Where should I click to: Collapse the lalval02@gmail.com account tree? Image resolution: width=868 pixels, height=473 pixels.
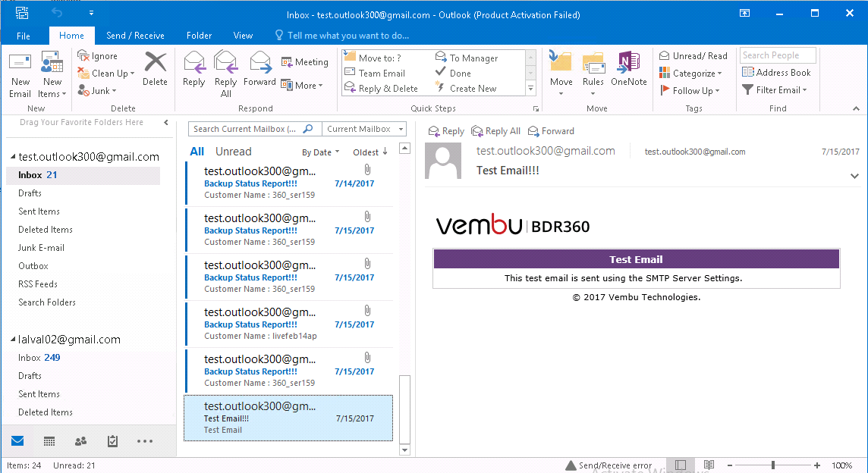tap(13, 339)
